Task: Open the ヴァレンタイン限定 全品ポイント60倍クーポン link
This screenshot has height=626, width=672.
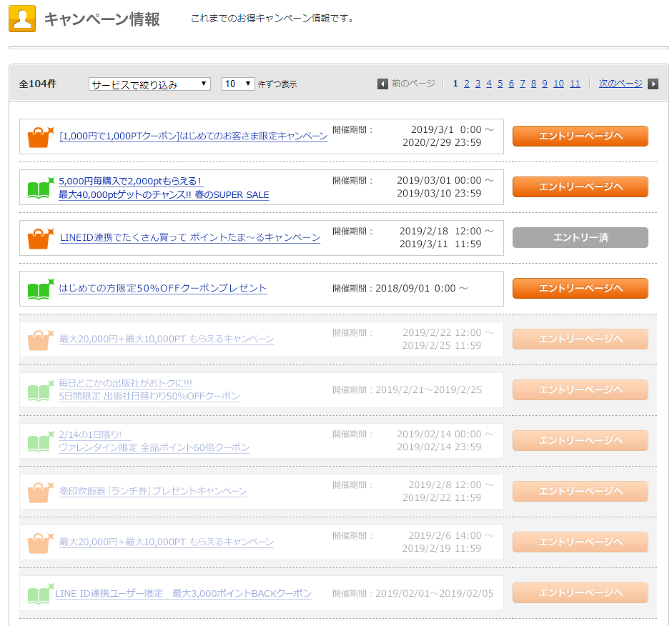Action: pyautogui.click(x=154, y=448)
